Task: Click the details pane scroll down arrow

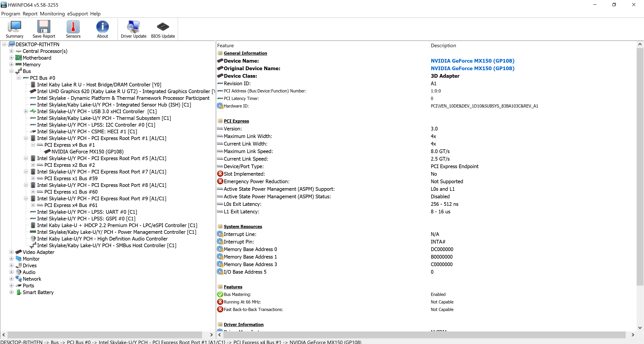Action: coord(640,328)
